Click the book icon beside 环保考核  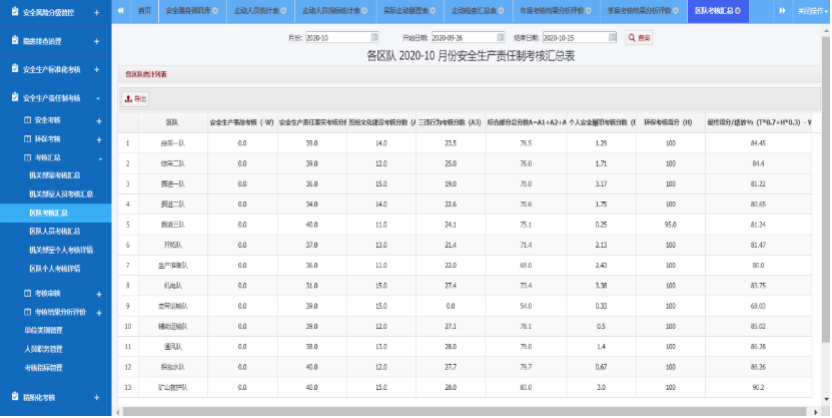(28, 139)
